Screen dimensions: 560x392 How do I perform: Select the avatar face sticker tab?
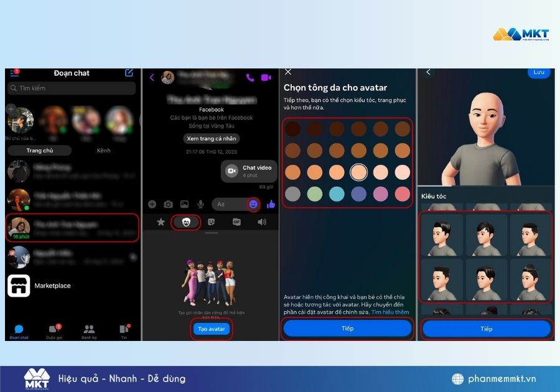coord(185,222)
